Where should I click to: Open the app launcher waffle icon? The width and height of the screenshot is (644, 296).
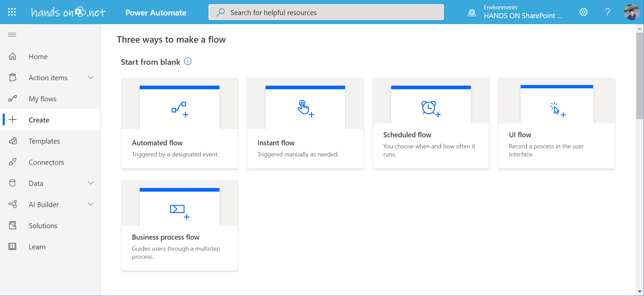coord(12,12)
